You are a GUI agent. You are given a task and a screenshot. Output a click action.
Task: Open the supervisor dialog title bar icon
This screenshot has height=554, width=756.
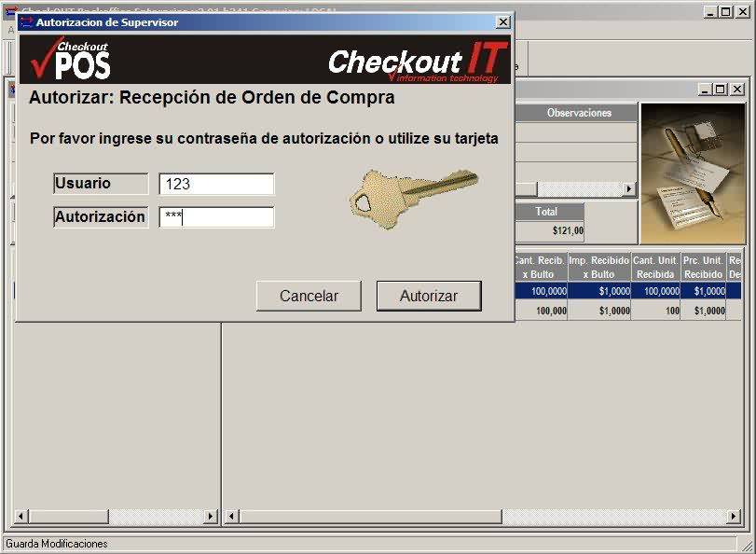click(26, 22)
